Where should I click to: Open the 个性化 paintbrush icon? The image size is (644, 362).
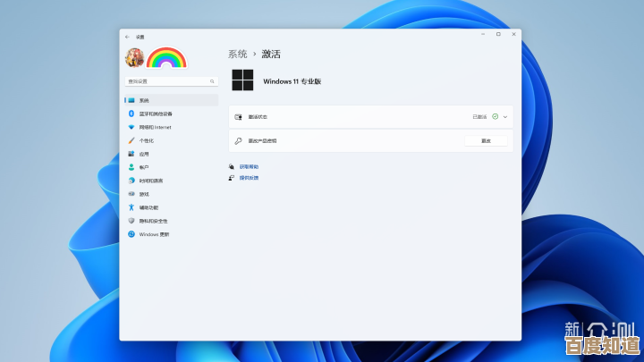click(x=131, y=140)
